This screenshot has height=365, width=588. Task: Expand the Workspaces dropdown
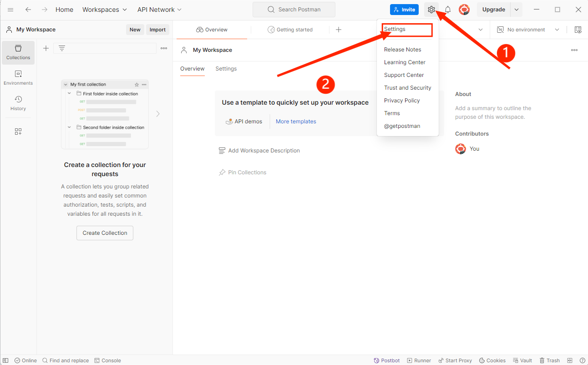(105, 10)
